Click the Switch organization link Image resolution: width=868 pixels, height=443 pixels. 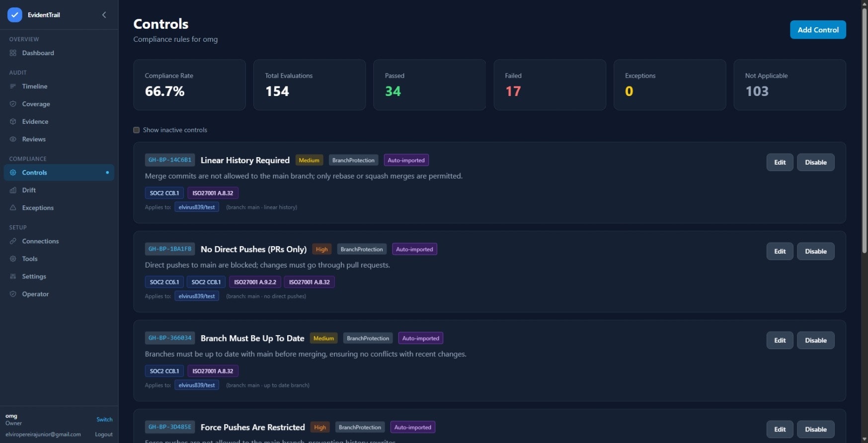pyautogui.click(x=104, y=420)
